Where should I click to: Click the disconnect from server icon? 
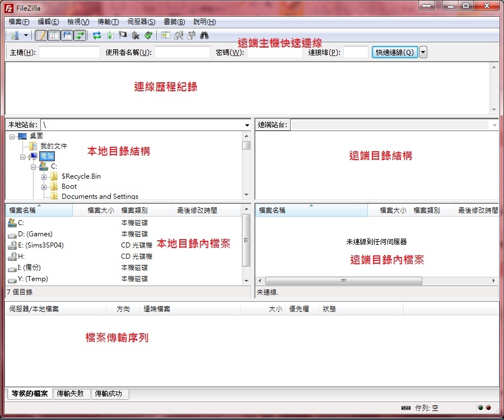136,35
